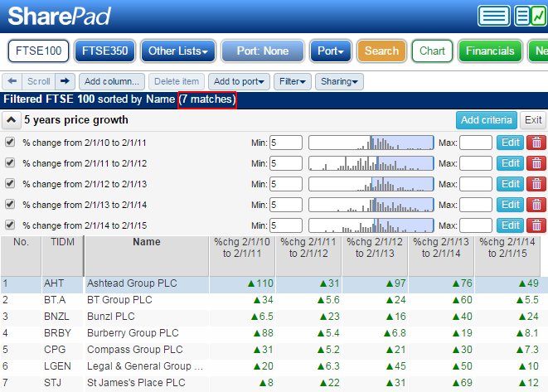Click the Min field for 2/1/10 to 2/1/11
This screenshot has height=392, width=548.
[x=286, y=143]
